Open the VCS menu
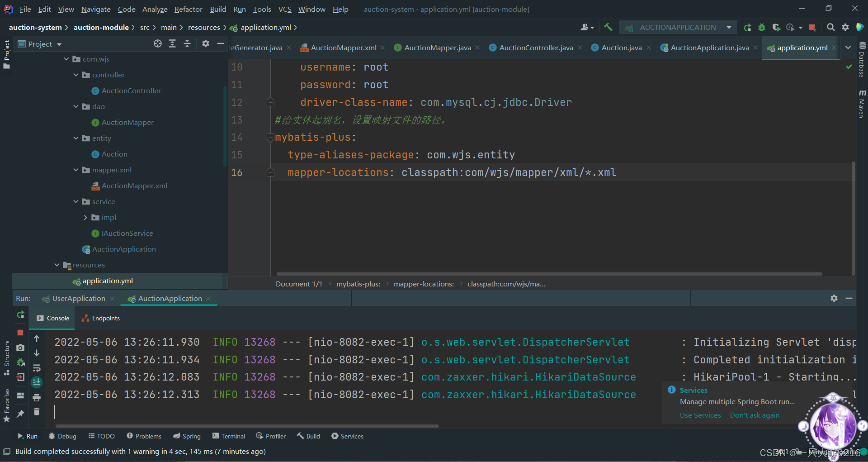 pyautogui.click(x=285, y=9)
